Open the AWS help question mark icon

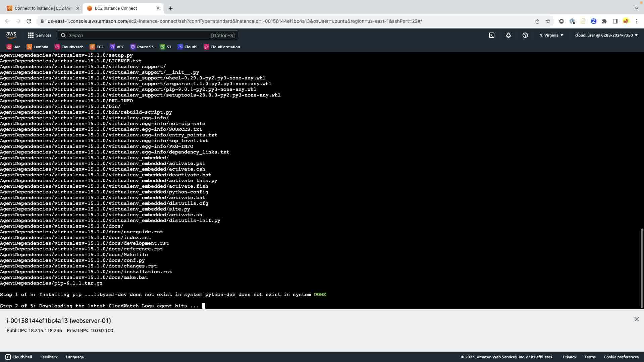click(x=525, y=35)
